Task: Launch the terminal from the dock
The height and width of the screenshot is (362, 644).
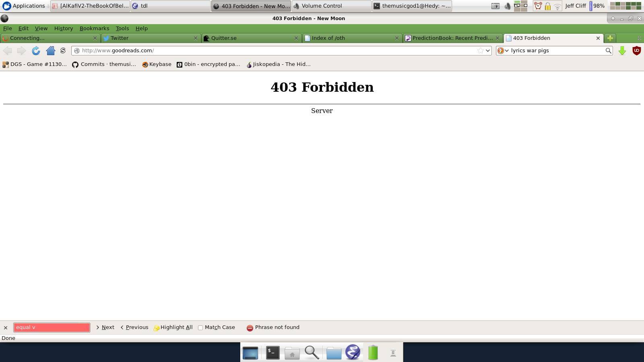Action: pos(272,353)
